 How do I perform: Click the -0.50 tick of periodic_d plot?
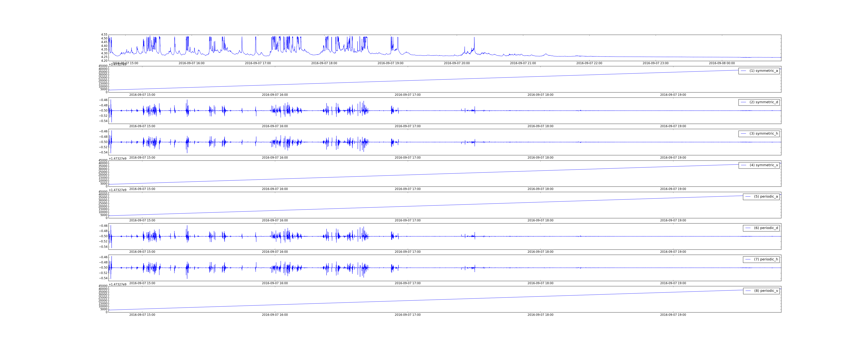click(103, 236)
